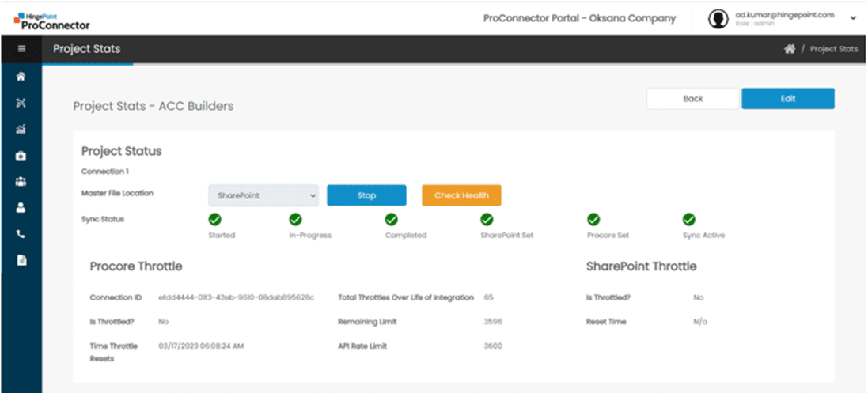Image resolution: width=868 pixels, height=393 pixels.
Task: Open the group users icon in sidebar
Action: tap(21, 182)
